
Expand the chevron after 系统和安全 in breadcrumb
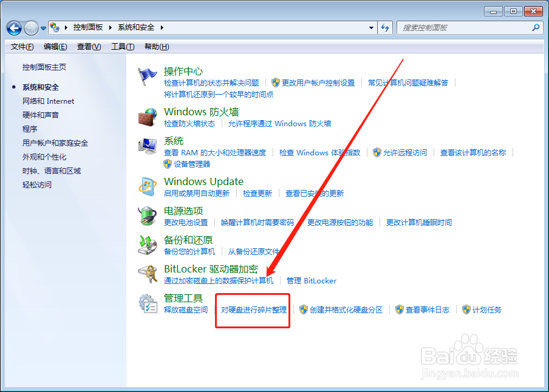click(x=162, y=28)
